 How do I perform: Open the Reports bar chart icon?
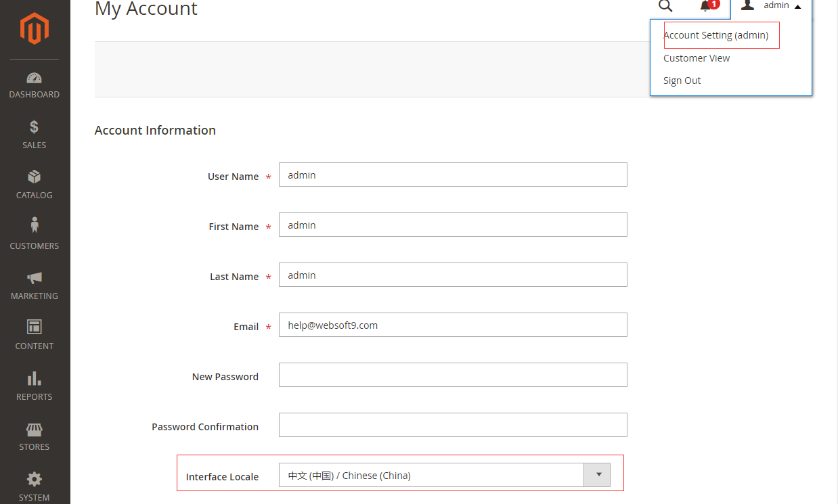tap(34, 378)
